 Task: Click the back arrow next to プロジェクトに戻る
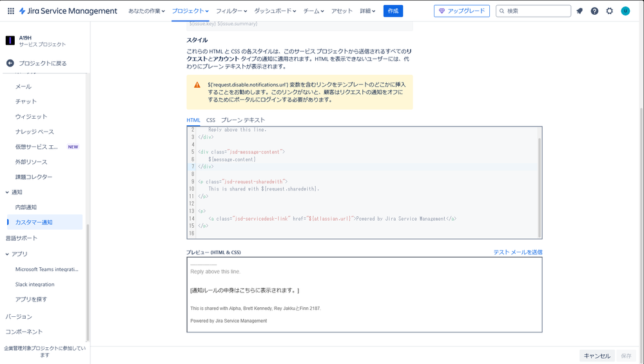point(10,63)
